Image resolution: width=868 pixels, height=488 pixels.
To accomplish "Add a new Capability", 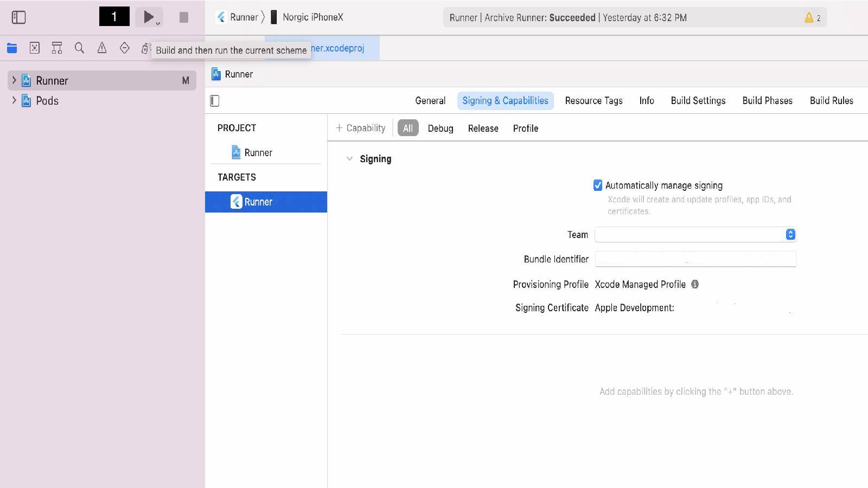I will click(x=360, y=128).
